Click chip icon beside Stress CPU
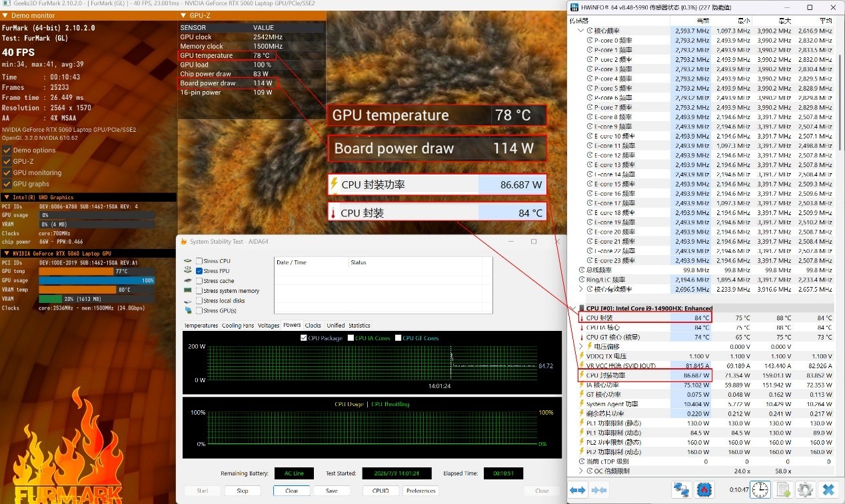 [189, 261]
